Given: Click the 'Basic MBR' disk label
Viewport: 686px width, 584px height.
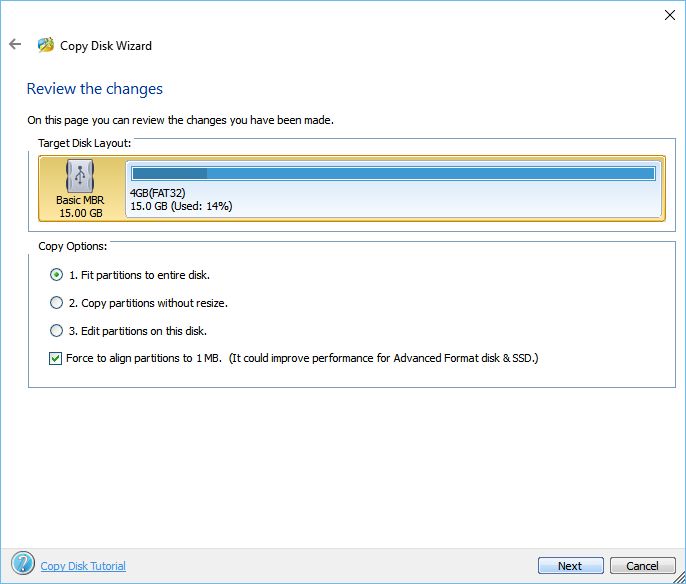Looking at the screenshot, I should point(80,200).
